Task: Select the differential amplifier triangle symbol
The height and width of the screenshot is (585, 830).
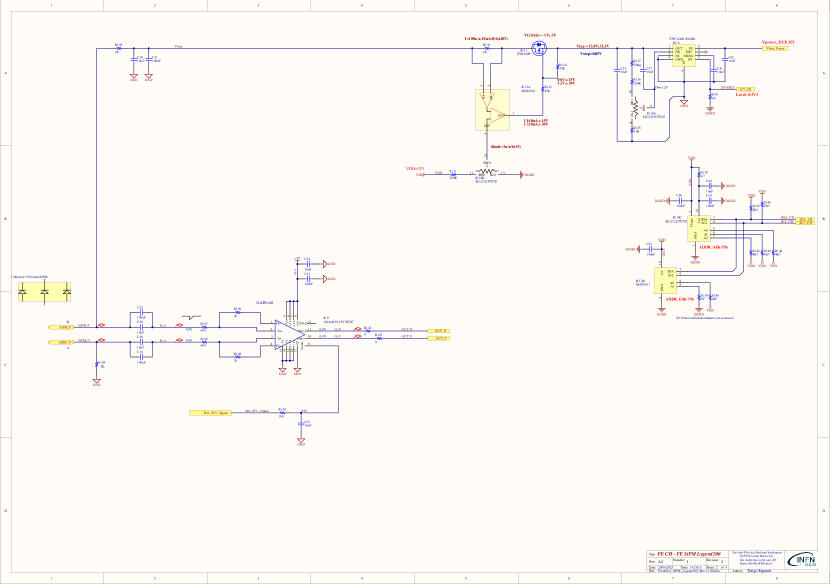Action: (290, 334)
